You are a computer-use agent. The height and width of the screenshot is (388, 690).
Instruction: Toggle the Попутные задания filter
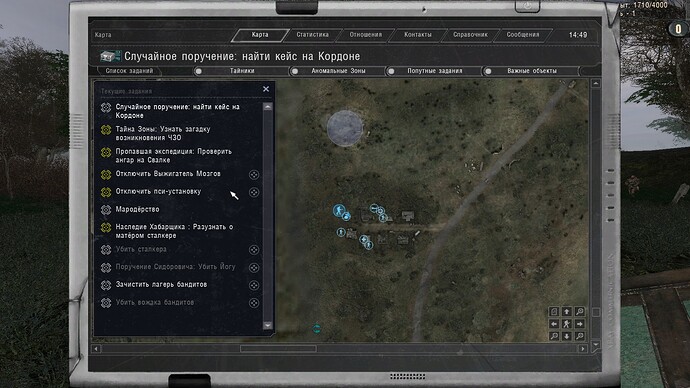coord(391,71)
